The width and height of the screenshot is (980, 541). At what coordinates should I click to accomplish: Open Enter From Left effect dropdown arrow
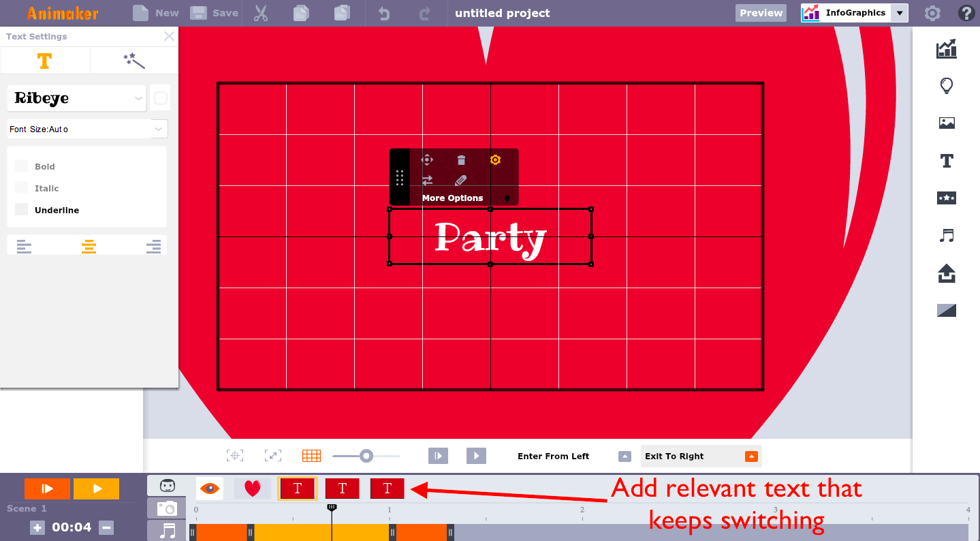pyautogui.click(x=625, y=457)
